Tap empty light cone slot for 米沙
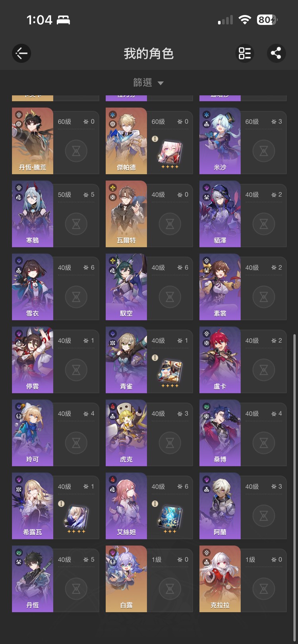Viewport: 298px width, 644px height. coord(264,151)
